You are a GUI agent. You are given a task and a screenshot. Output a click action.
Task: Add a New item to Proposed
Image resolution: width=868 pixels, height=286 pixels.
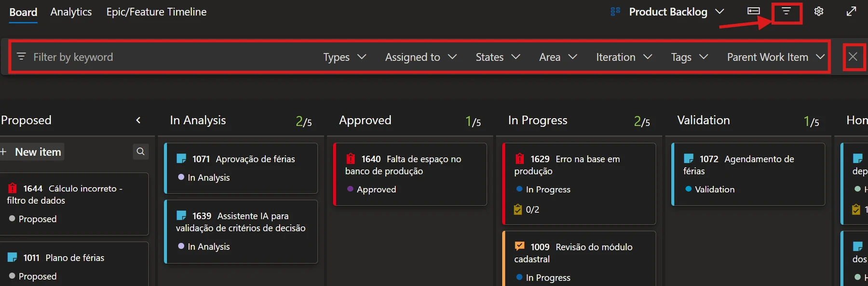(32, 152)
